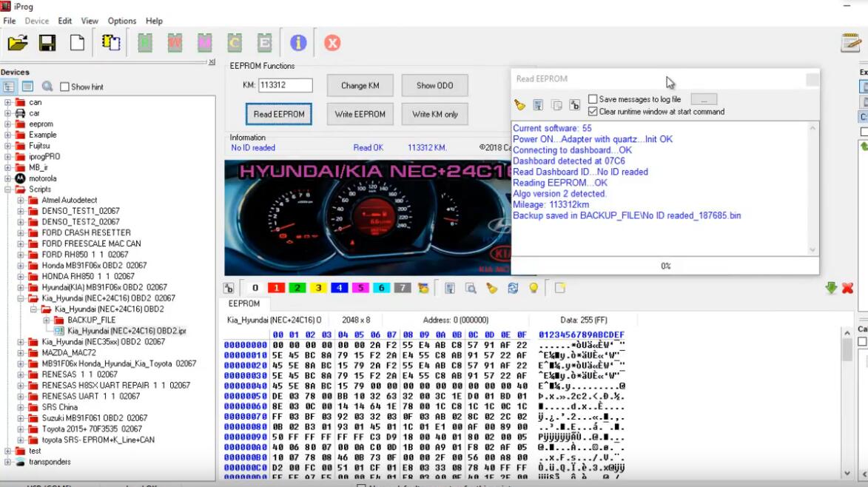
Task: Expand the eeprom folder
Action: pos(7,124)
